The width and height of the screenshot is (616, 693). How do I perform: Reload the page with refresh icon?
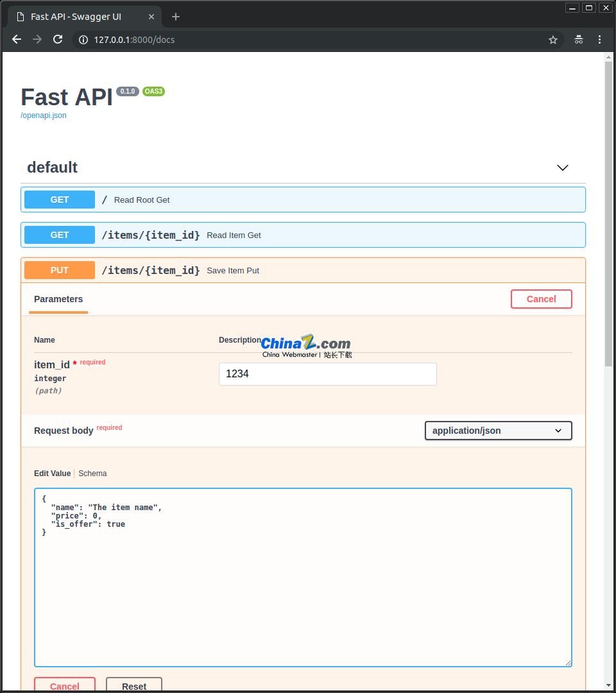[x=58, y=40]
